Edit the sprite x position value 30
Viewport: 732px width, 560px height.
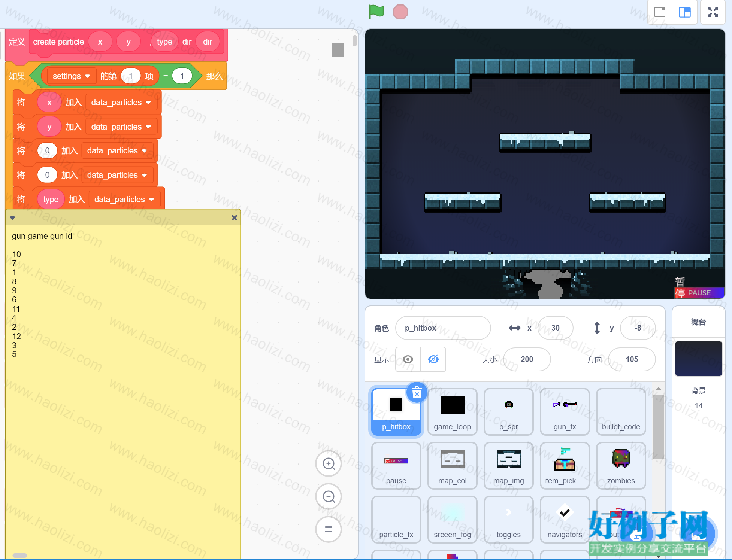coord(555,328)
